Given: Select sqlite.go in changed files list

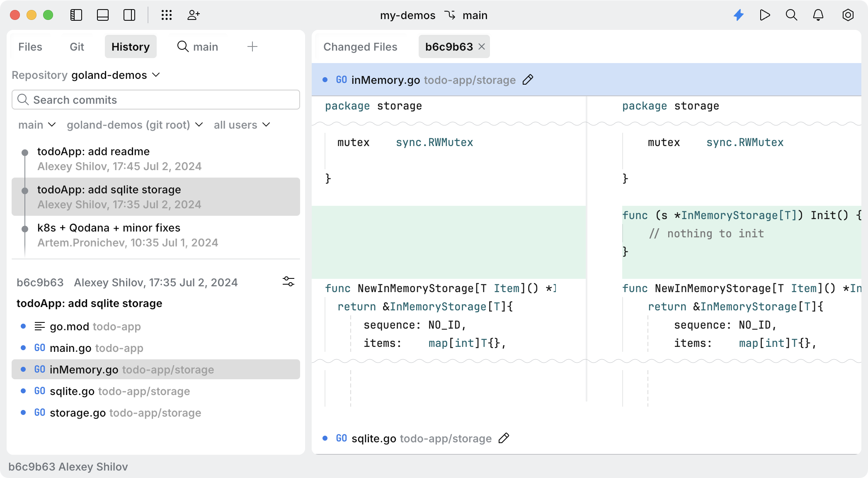Looking at the screenshot, I should pyautogui.click(x=156, y=391).
